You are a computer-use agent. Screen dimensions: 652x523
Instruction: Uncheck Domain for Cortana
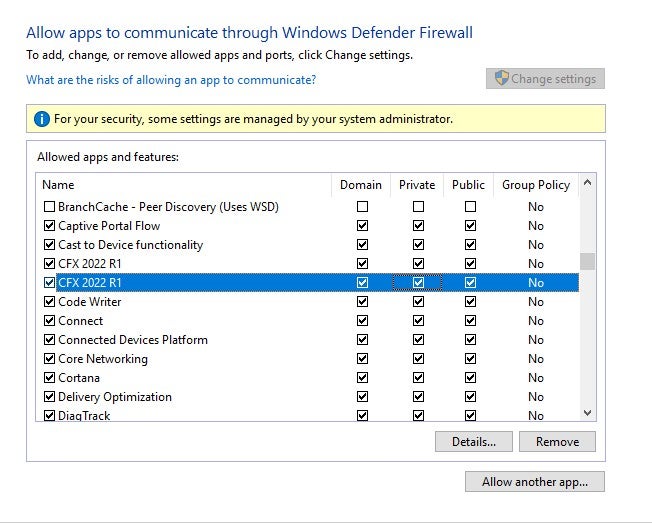pyautogui.click(x=363, y=377)
